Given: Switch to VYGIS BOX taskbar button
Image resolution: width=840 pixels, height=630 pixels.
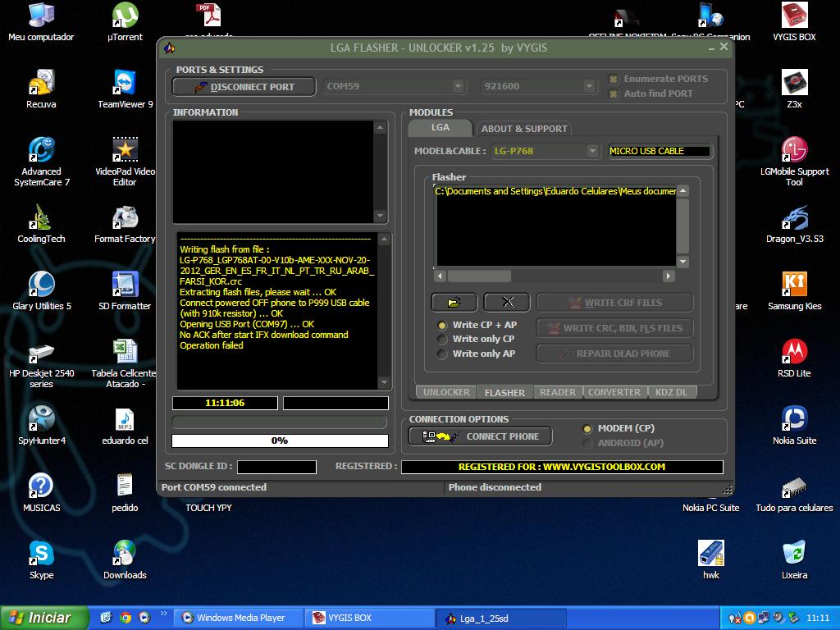Looking at the screenshot, I should [371, 618].
